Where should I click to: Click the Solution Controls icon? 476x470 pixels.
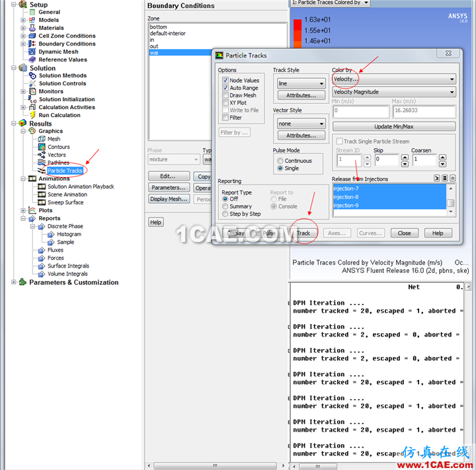pos(32,83)
